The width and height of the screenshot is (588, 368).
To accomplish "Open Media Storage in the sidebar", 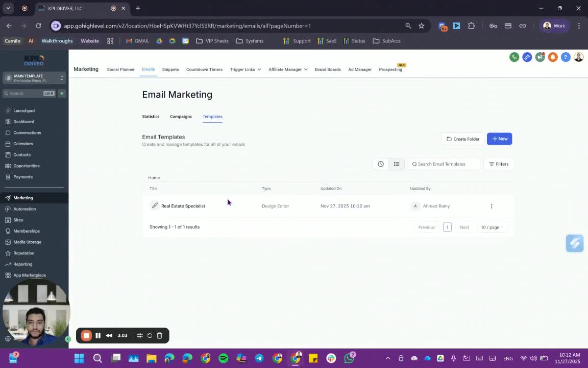I will coord(27,242).
